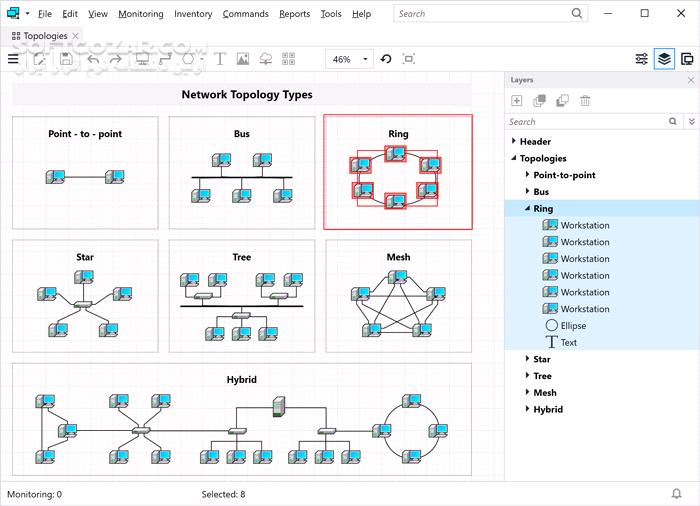The width and height of the screenshot is (700, 506).
Task: Open the Tools menu
Action: point(331,14)
